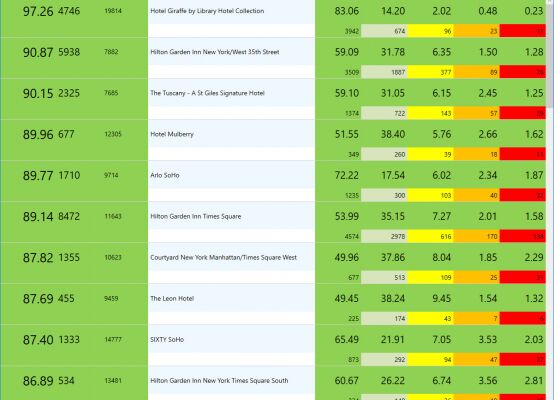
Task: Click the percentage 59.09
Action: point(347,52)
